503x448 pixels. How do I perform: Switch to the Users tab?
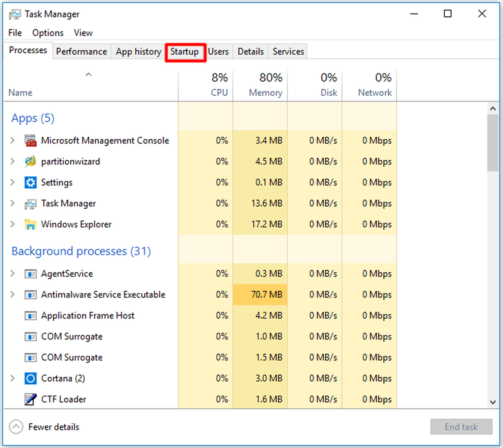[x=218, y=52]
